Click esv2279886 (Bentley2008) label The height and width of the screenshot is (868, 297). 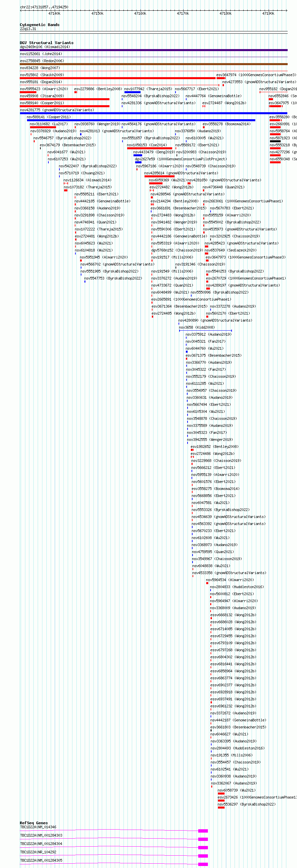(x=98, y=89)
